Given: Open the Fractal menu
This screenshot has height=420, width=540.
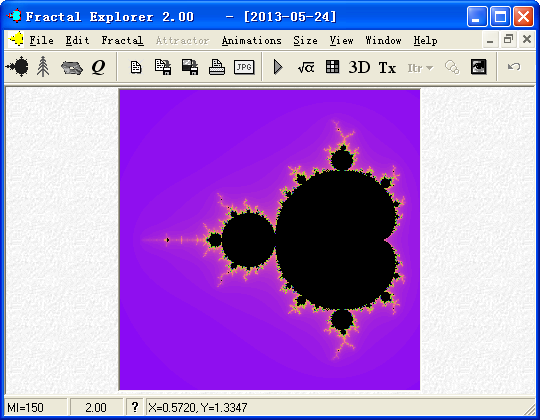Looking at the screenshot, I should 122,41.
